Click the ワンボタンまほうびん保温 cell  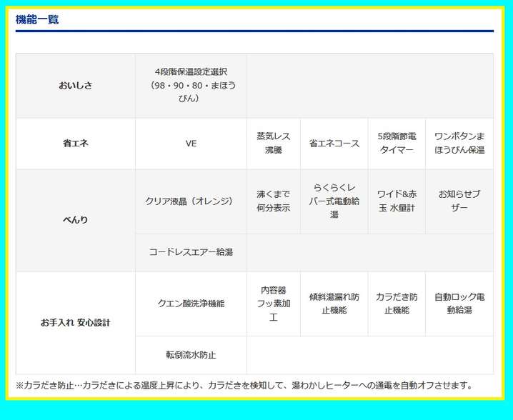click(x=459, y=144)
